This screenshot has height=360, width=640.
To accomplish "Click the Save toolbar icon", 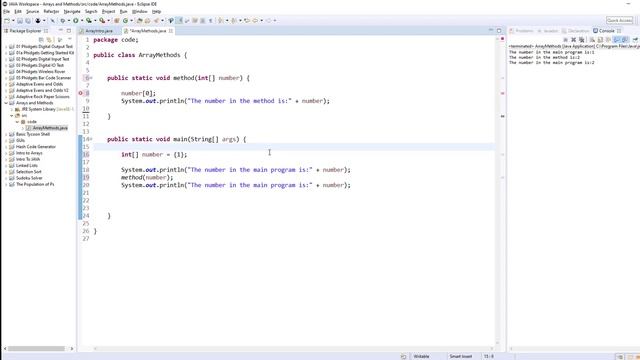I will [x=20, y=20].
